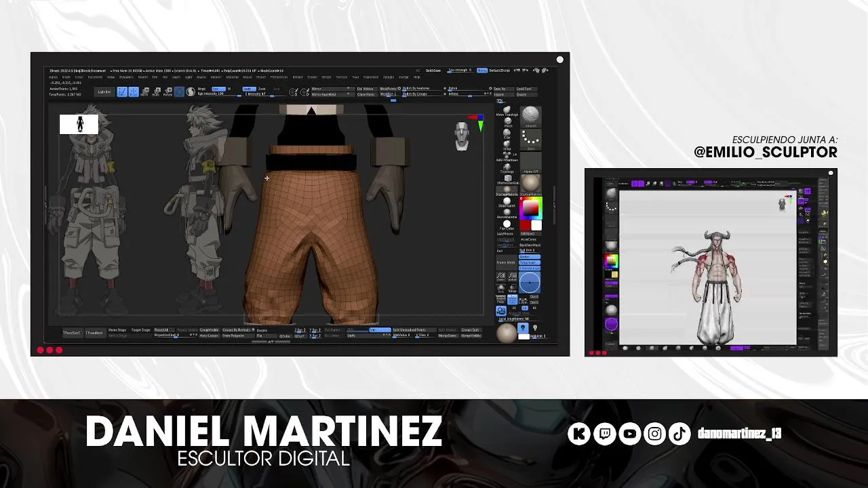The image size is (868, 488).
Task: Toggle the Polish By Features radio dot
Action: [445, 88]
